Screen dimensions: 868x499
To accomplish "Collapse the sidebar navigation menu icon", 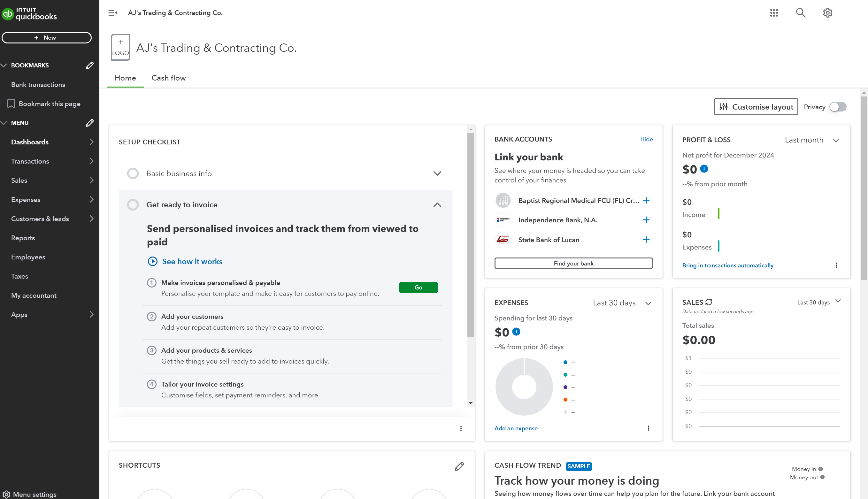I will 113,13.
